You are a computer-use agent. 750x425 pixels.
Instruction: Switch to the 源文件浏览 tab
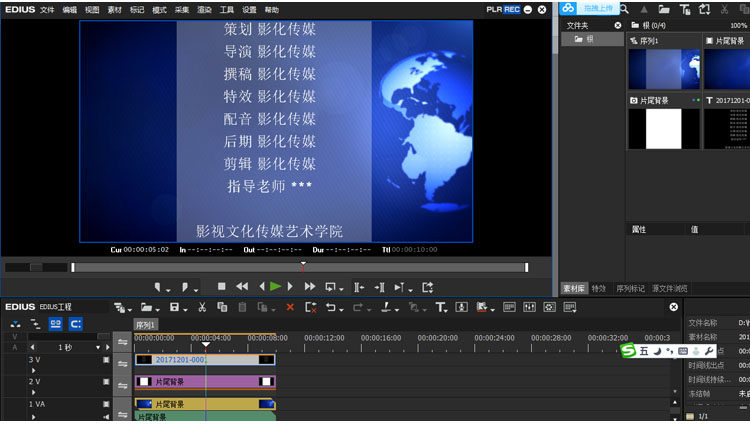[x=670, y=288]
